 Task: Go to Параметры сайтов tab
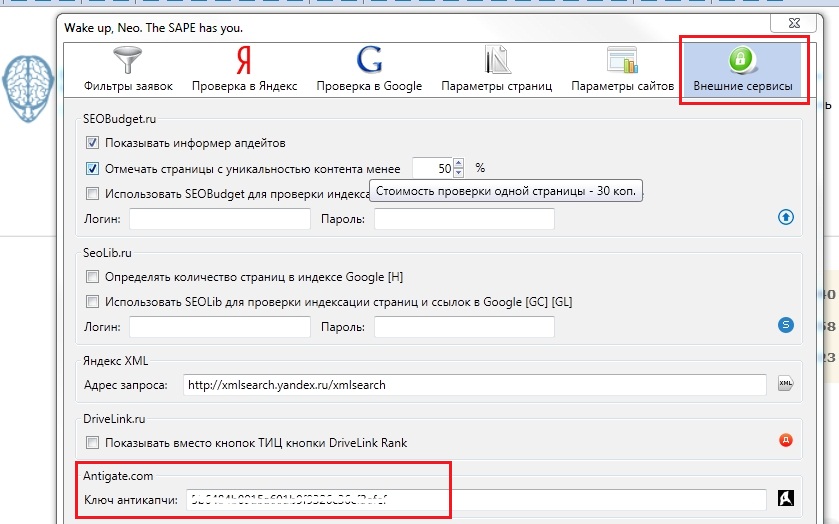pyautogui.click(x=622, y=70)
